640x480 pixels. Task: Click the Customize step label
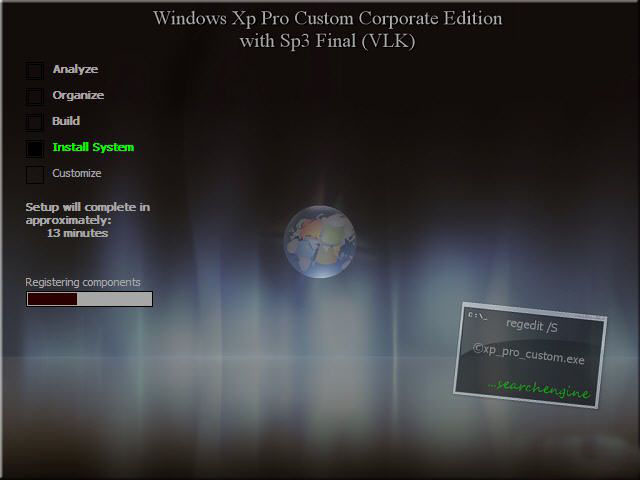coord(77,173)
